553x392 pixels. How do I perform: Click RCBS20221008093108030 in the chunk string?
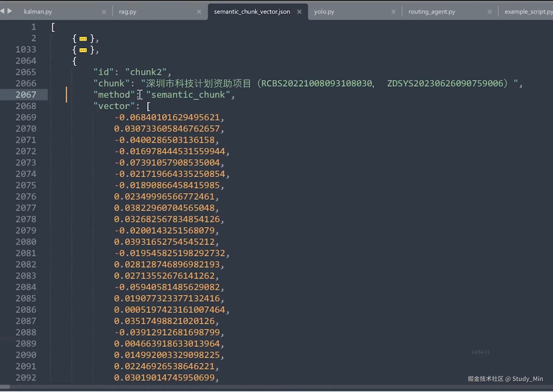click(317, 83)
